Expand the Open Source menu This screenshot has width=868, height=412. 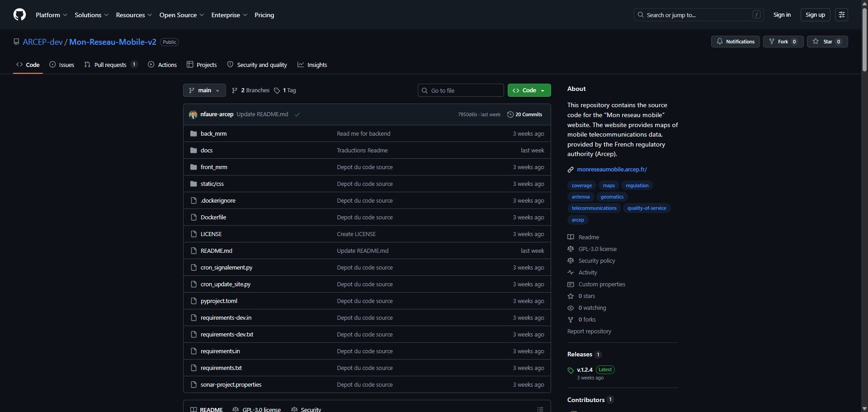click(182, 15)
